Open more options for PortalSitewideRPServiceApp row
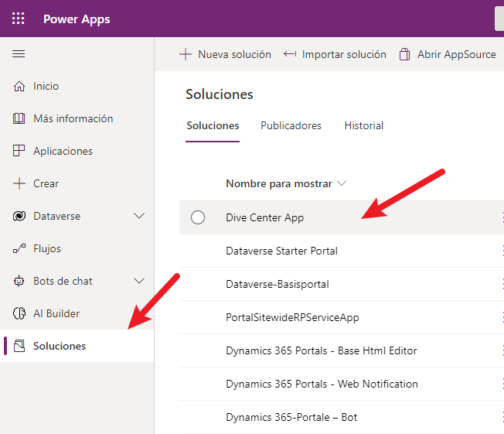 pyautogui.click(x=502, y=317)
